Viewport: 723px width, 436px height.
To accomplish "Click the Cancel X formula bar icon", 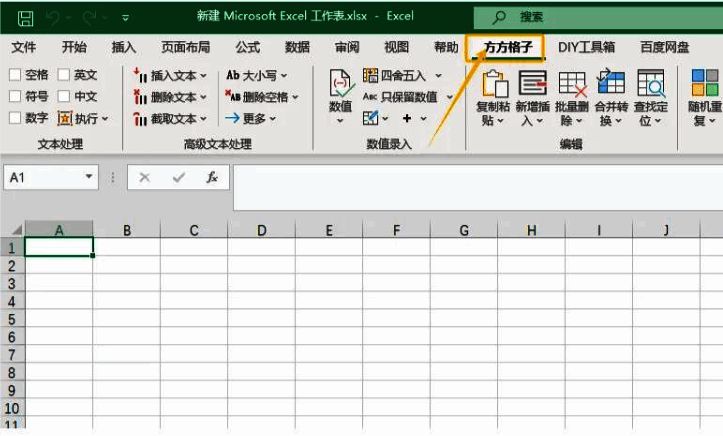I will 144,177.
